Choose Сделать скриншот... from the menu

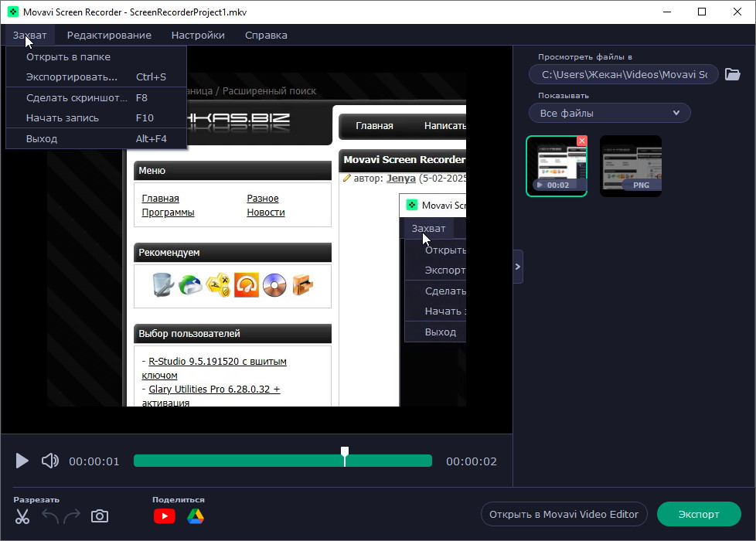(96, 98)
